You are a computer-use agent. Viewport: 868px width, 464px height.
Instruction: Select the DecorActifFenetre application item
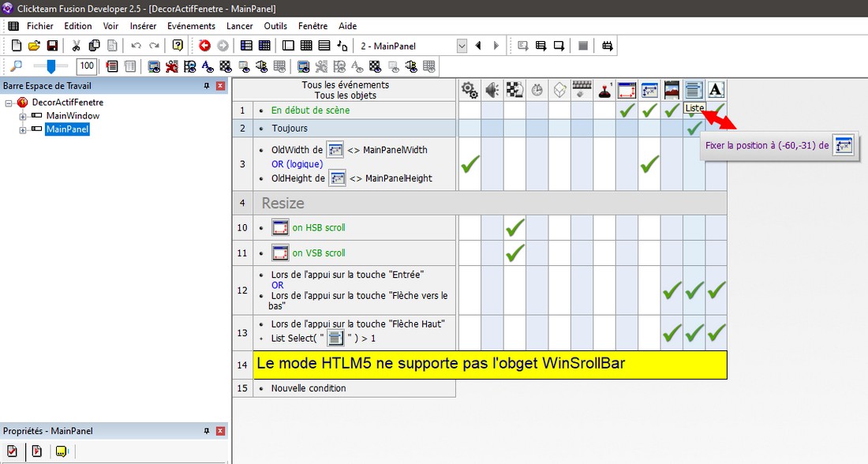click(x=67, y=103)
